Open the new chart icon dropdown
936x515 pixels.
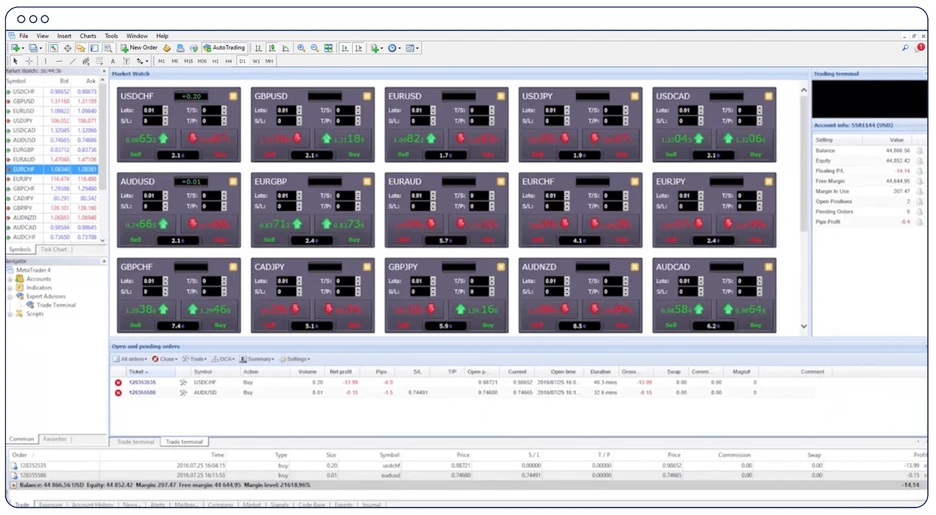coord(17,48)
